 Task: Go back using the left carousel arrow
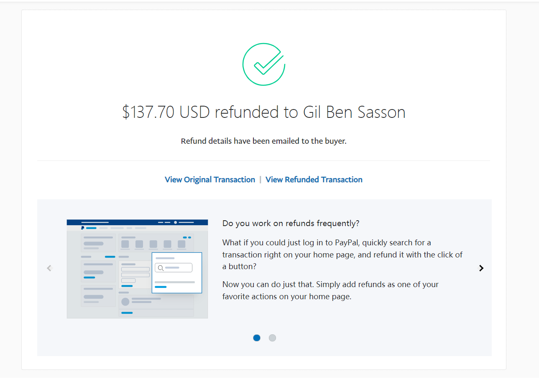tap(49, 268)
